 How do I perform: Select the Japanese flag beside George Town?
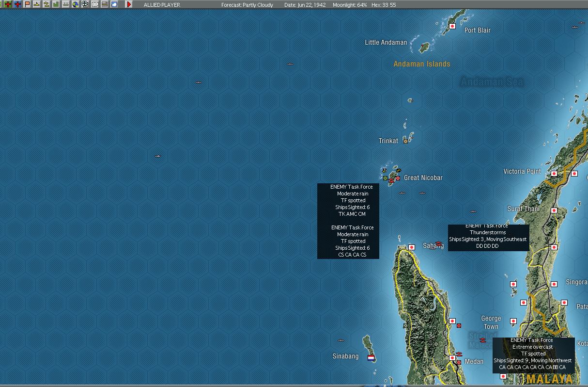(513, 321)
